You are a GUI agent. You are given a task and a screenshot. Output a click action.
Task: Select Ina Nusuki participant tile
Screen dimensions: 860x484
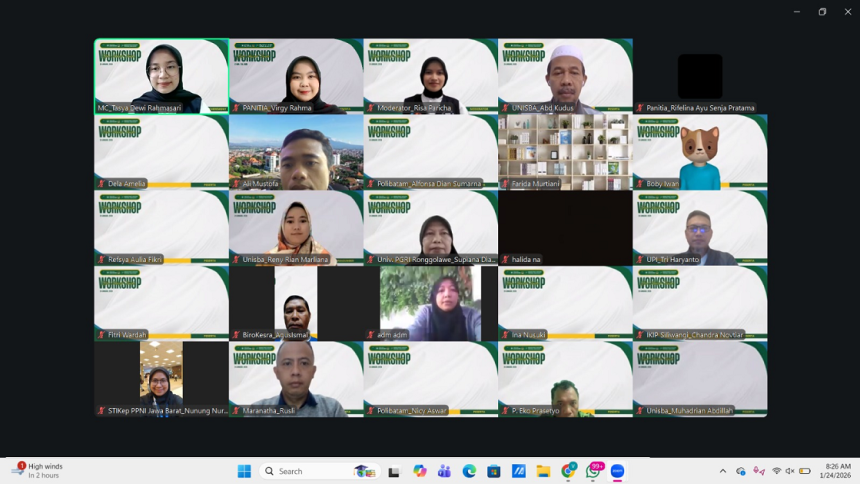(x=565, y=303)
